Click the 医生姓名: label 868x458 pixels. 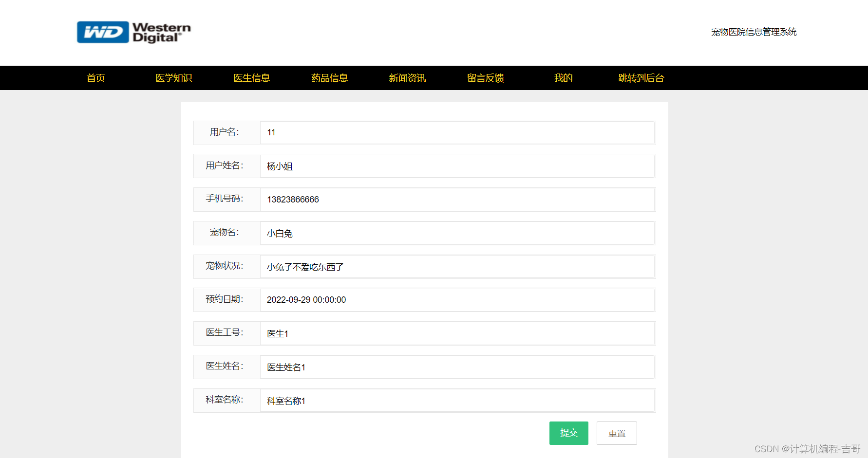(x=225, y=366)
